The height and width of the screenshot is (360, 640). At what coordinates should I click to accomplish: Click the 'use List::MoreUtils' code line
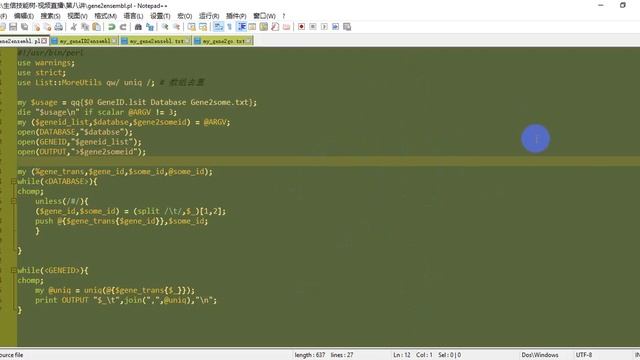coord(111,82)
